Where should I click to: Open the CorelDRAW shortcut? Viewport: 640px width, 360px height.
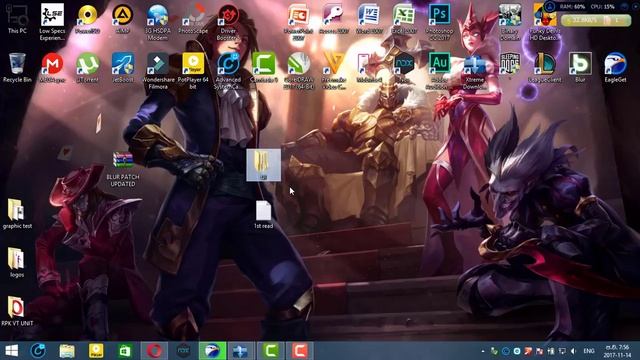pyautogui.click(x=298, y=70)
